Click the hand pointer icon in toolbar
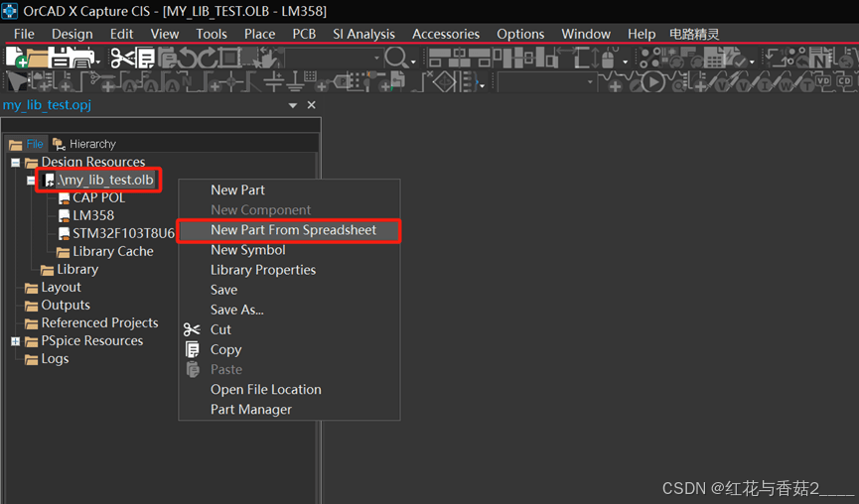Screen dimensions: 859x504 (268, 58)
